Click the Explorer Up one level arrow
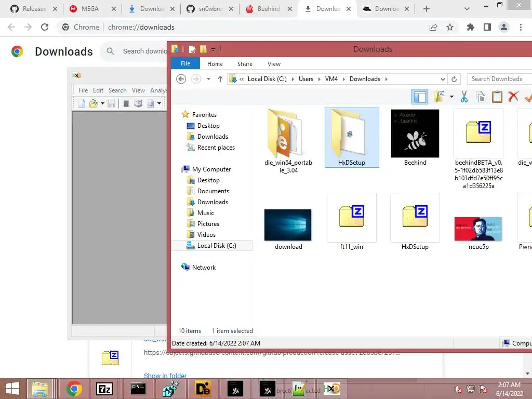Screen dimensions: 532x399 coord(220,79)
